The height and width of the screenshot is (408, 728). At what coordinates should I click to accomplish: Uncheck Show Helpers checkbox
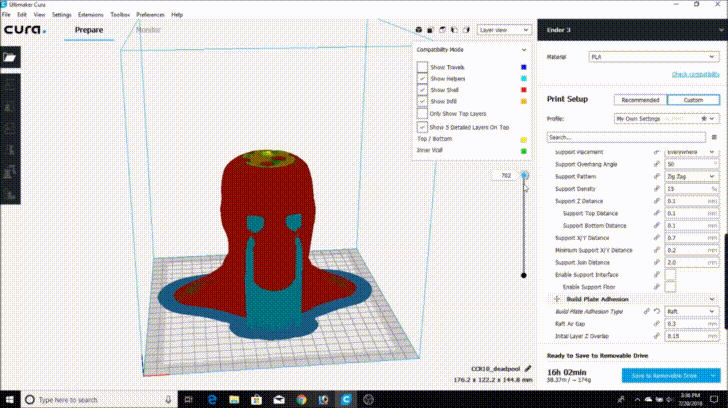422,78
